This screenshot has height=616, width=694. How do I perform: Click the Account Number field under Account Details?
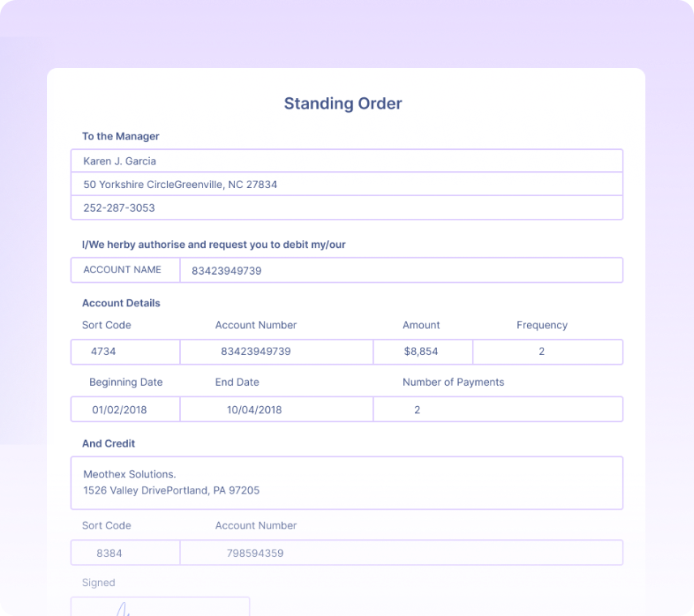276,352
